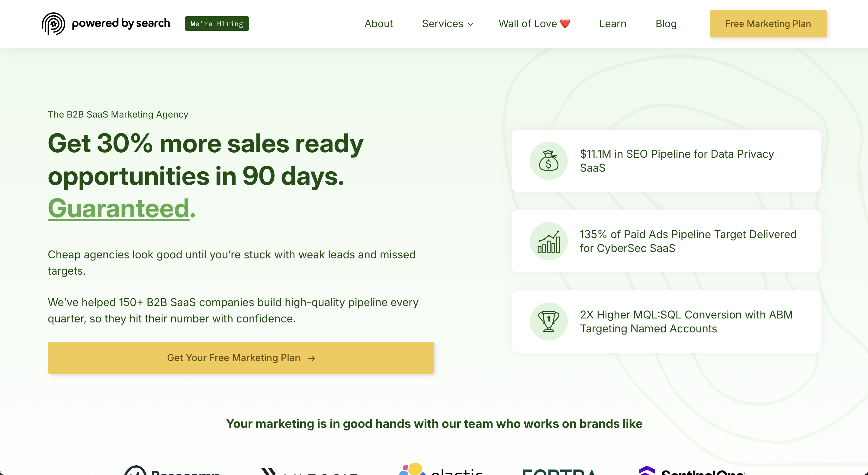Expand the Services dropdown chevron
This screenshot has height=475, width=868.
pyautogui.click(x=471, y=24)
